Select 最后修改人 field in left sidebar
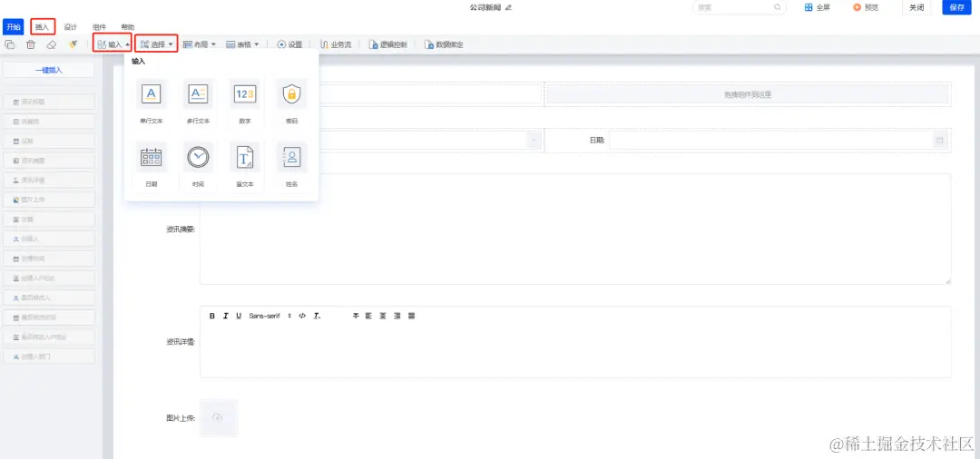Screen dimensions: 980x459 (49, 298)
